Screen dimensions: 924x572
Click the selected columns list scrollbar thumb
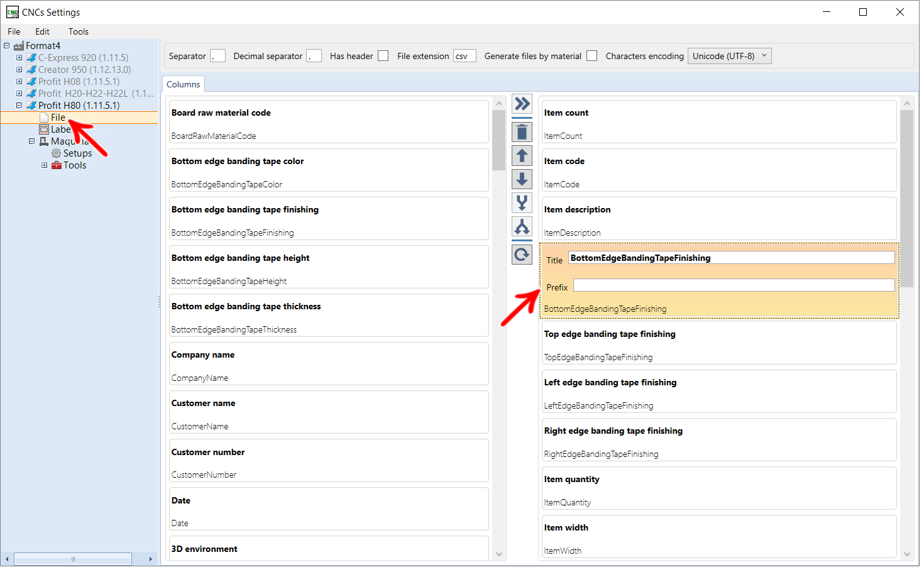[906, 199]
